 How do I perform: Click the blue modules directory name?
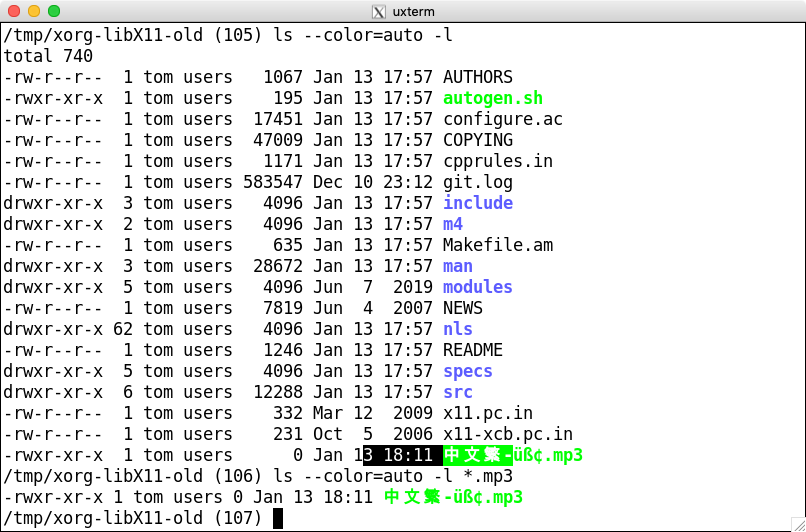pyautogui.click(x=478, y=287)
